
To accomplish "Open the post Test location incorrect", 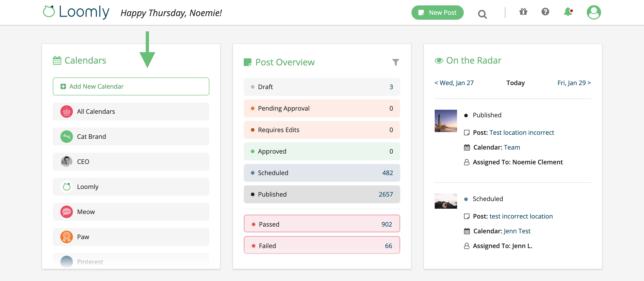I will [522, 132].
